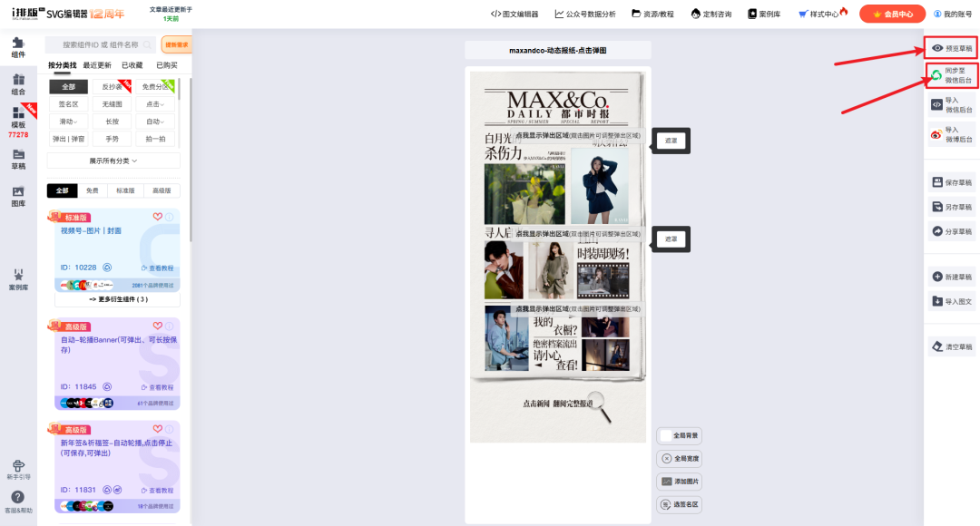This screenshot has width=980, height=526.
Task: Select 反抄袭 category filter tag
Action: [x=112, y=87]
